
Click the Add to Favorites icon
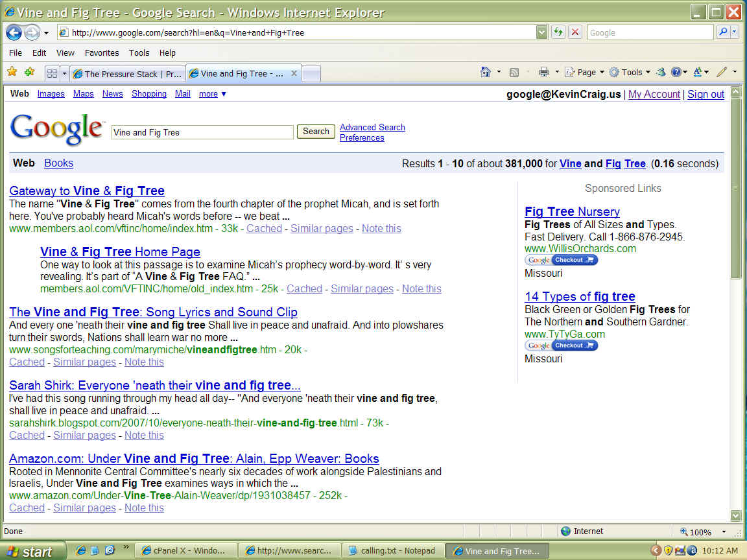click(x=30, y=72)
